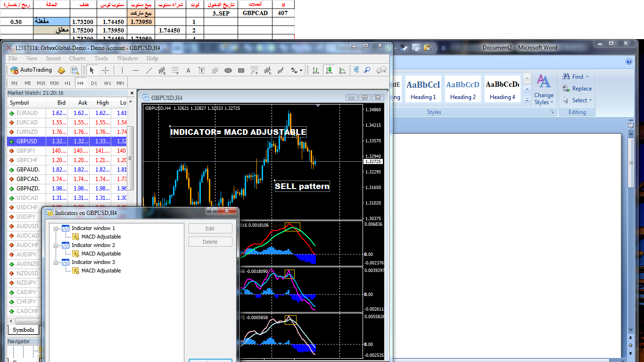Open the Symbols tab in Market Watch
The height and width of the screenshot is (362, 644).
click(x=23, y=330)
